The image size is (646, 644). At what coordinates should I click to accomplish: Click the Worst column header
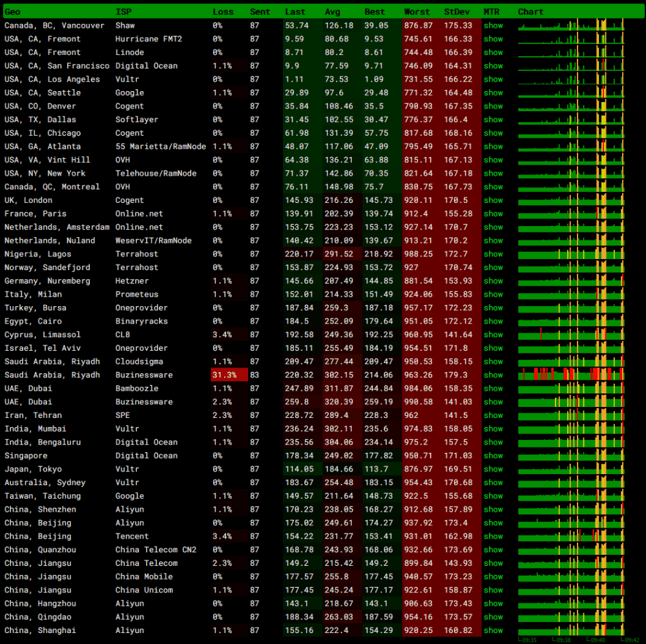(x=417, y=12)
